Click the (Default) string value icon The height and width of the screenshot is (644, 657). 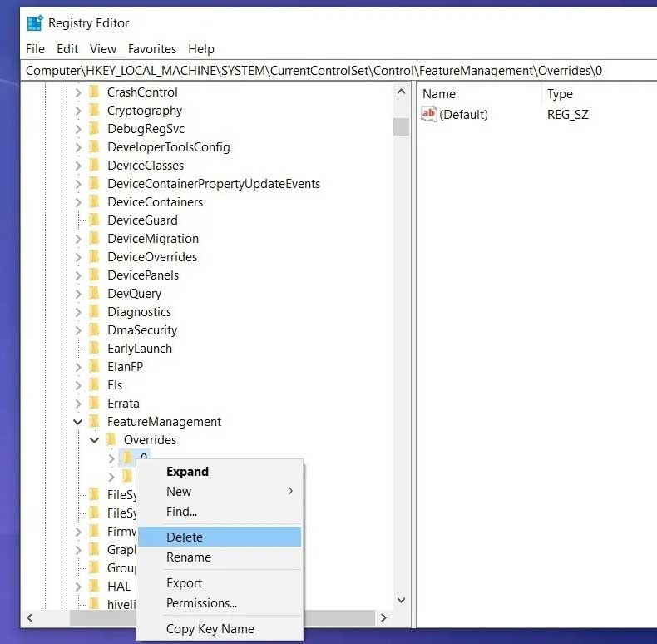click(429, 114)
